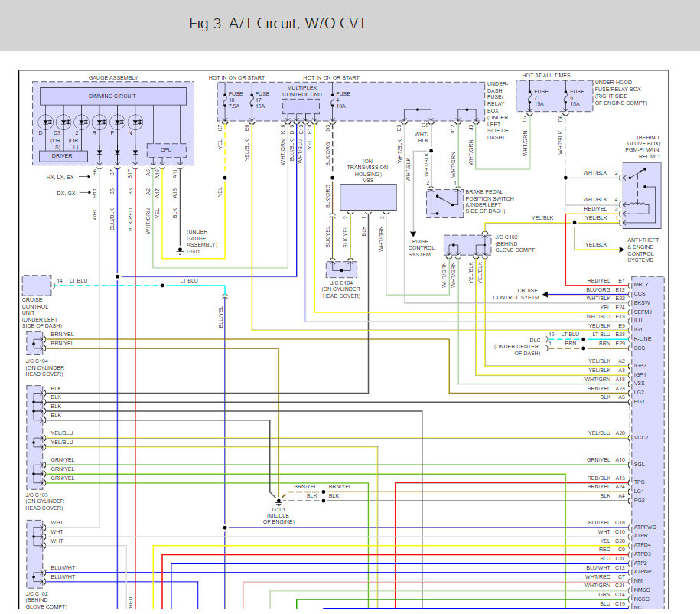700x614 pixels.
Task: Click the MULTIPLEX CONTROL UNIT label
Action: [x=302, y=91]
